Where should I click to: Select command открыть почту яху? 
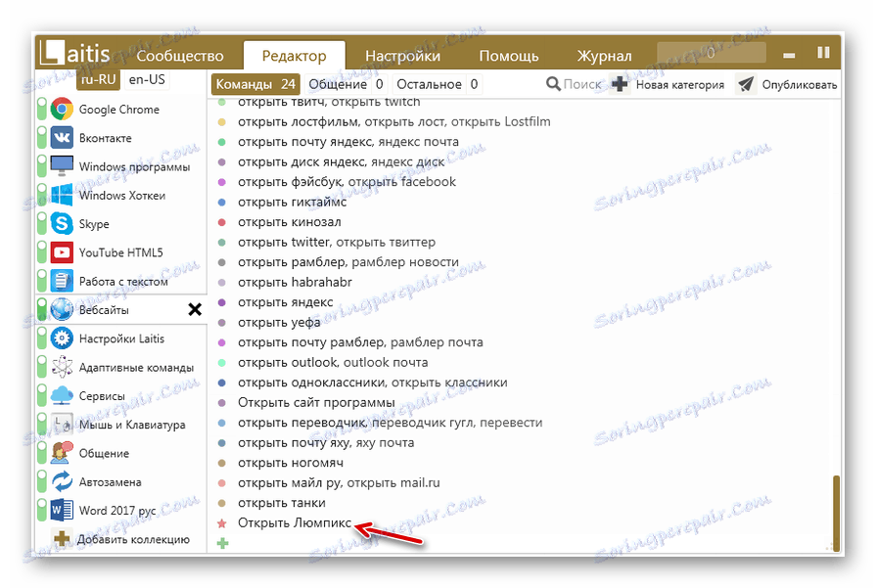coord(326,443)
